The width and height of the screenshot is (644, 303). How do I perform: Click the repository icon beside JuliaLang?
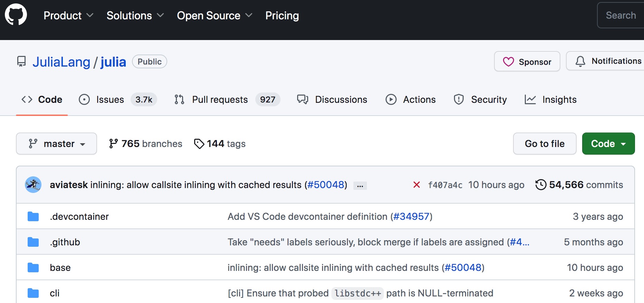pos(21,62)
